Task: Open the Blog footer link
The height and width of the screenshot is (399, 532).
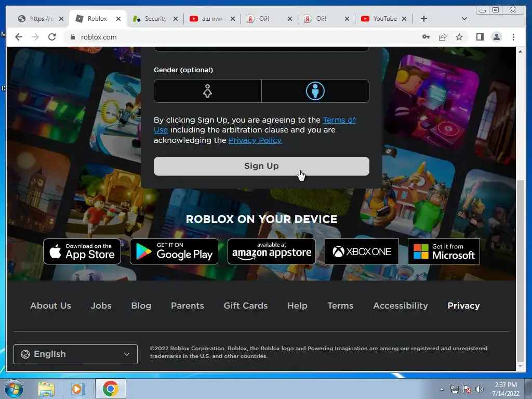Action: click(x=141, y=305)
